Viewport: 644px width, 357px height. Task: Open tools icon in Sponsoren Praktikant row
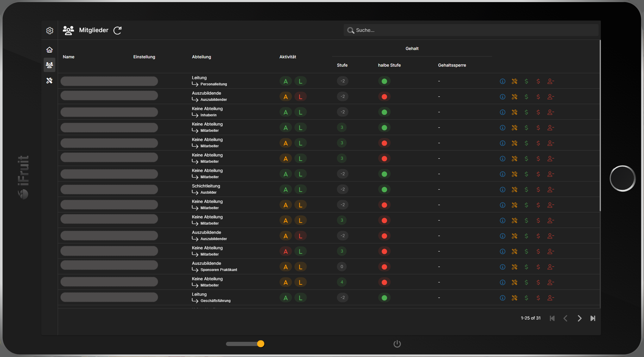[514, 267]
